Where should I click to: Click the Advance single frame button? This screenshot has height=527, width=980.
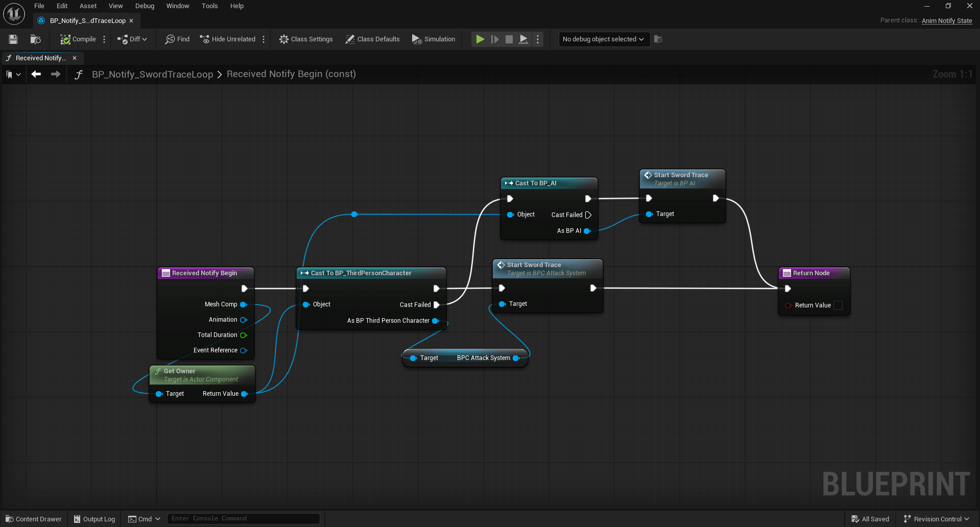click(x=495, y=39)
